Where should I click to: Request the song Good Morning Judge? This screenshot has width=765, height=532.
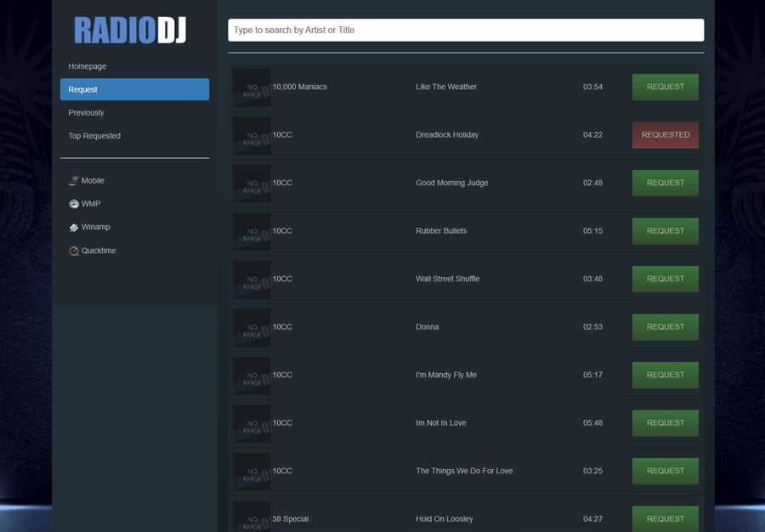click(x=665, y=183)
